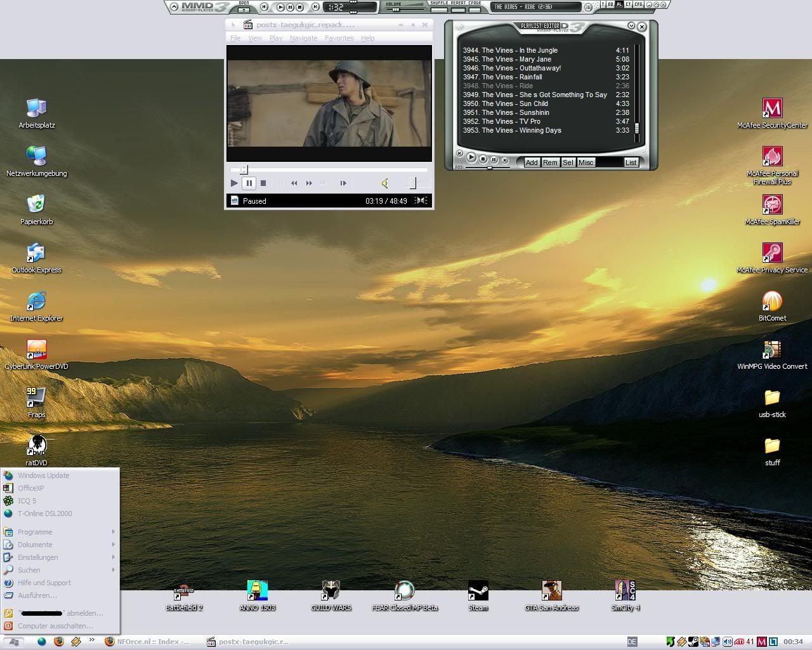This screenshot has height=650, width=812.
Task: Open the Navigate menu in media player
Action: point(303,38)
